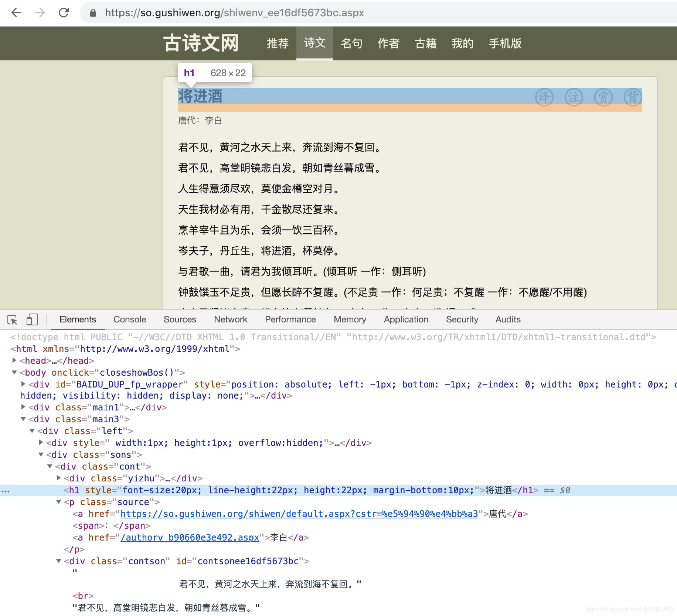
Task: Click the 唐代 dynasty link on page
Action: tap(187, 121)
